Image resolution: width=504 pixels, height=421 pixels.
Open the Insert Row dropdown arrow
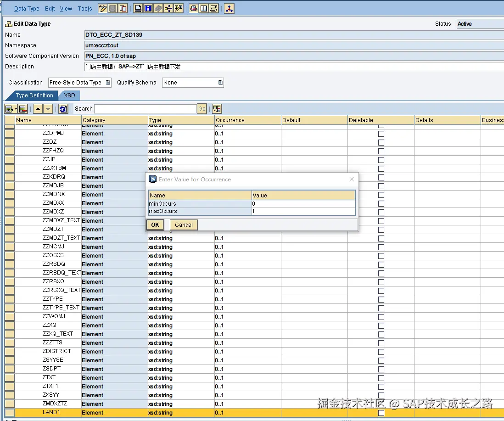click(16, 109)
